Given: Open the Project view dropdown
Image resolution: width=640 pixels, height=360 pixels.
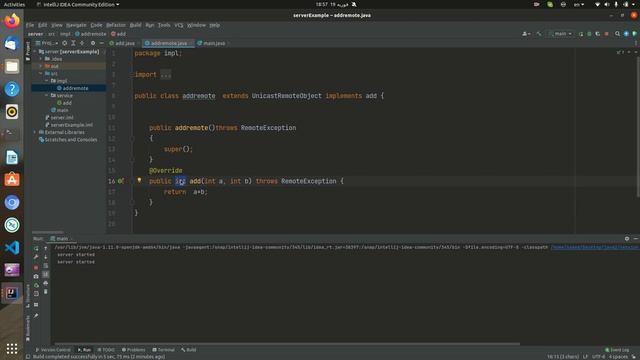Looking at the screenshot, I should tap(47, 43).
